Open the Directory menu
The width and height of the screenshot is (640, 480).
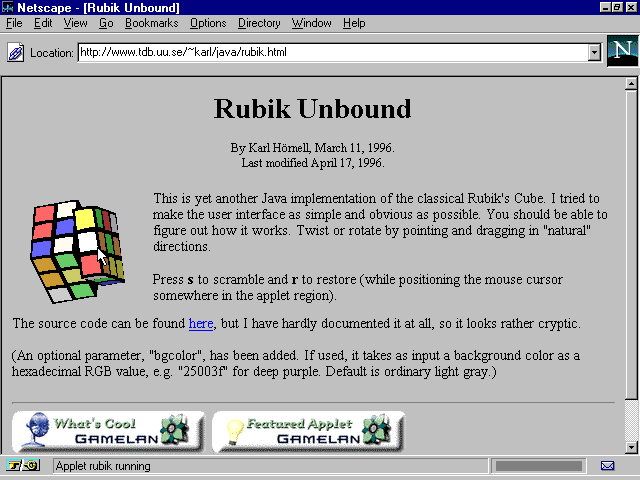(x=259, y=23)
